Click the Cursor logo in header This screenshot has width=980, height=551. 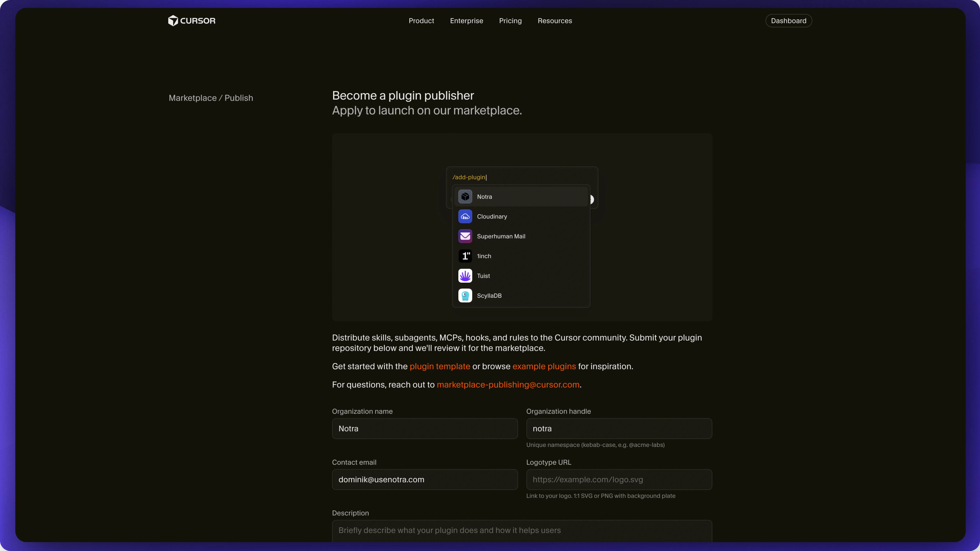pyautogui.click(x=192, y=20)
